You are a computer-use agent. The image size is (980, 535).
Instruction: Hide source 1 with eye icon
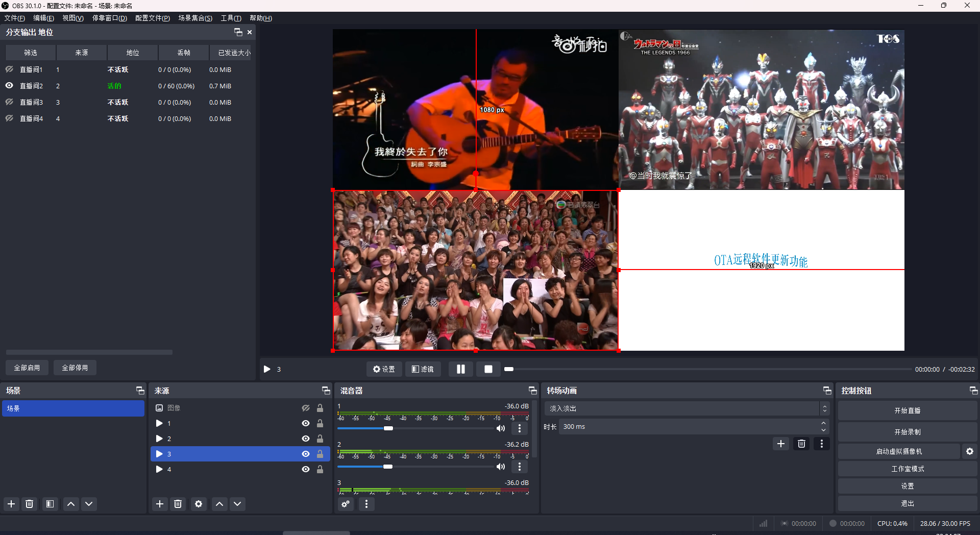pos(306,423)
